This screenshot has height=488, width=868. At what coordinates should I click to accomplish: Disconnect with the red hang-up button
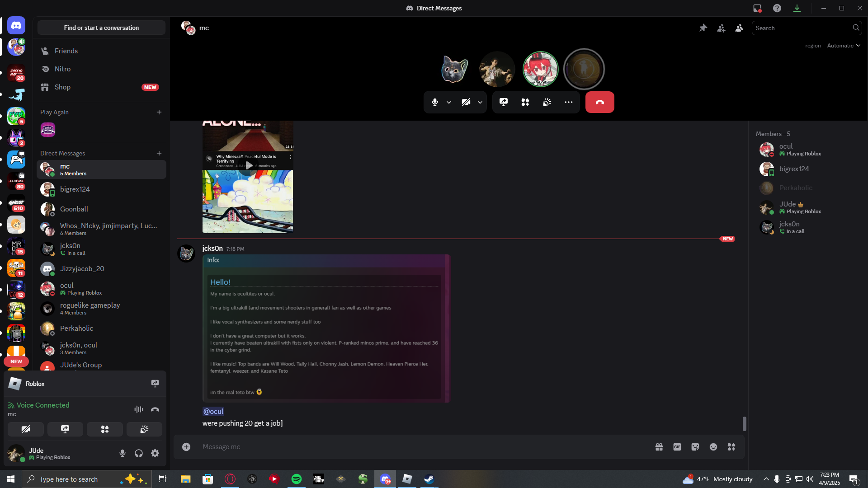pos(600,102)
